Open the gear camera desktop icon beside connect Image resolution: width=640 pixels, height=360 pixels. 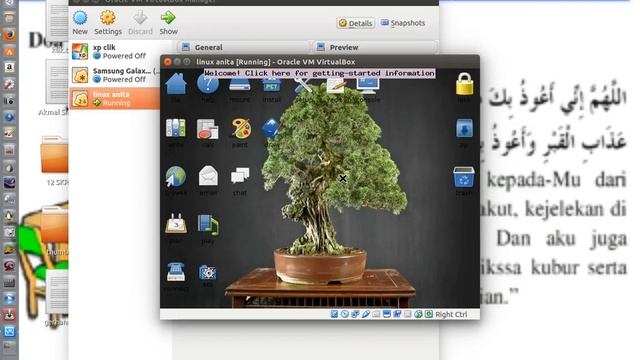coord(208,272)
